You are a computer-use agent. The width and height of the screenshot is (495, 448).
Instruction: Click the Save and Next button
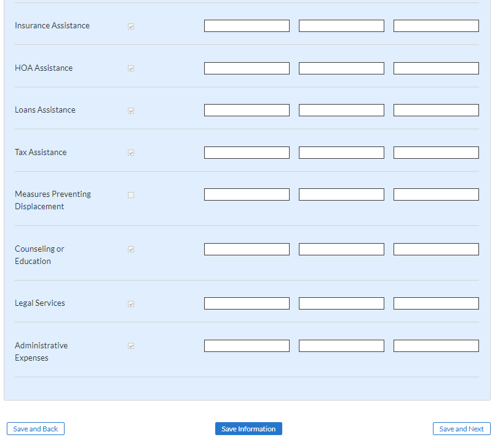click(x=462, y=429)
